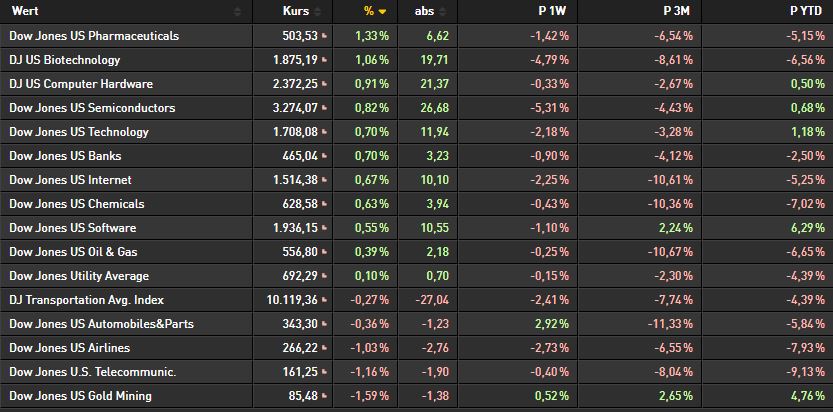Select the P 3M column header
This screenshot has width=833, height=412.
point(676,11)
